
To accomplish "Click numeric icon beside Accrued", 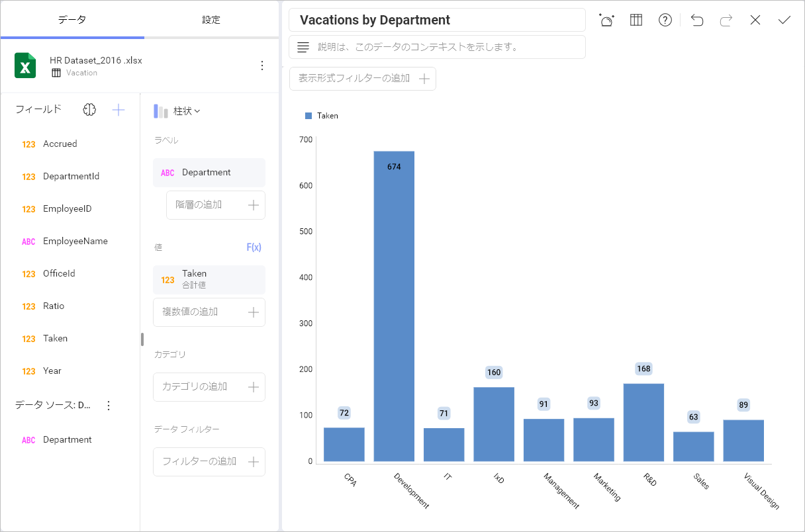I will click(28, 144).
